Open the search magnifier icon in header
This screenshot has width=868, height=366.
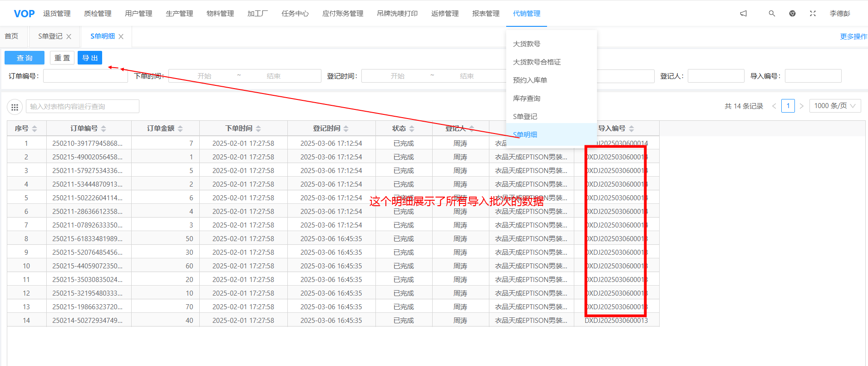coord(772,14)
